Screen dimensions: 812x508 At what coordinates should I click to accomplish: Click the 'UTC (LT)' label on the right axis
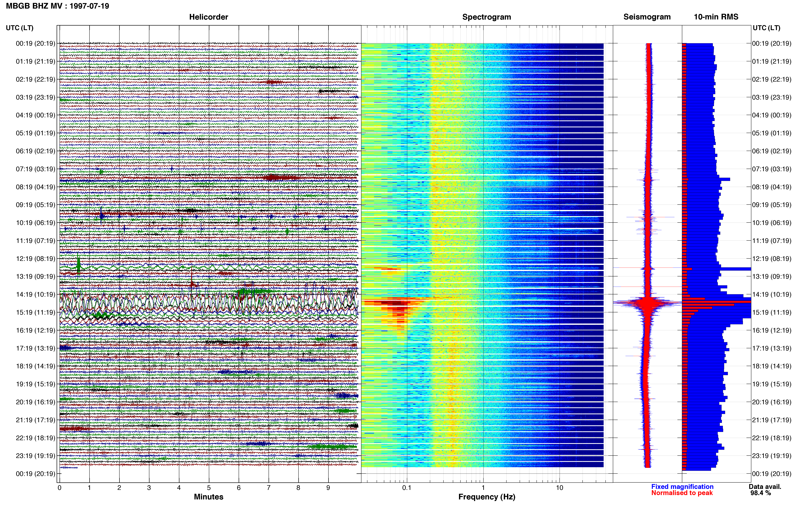point(767,28)
